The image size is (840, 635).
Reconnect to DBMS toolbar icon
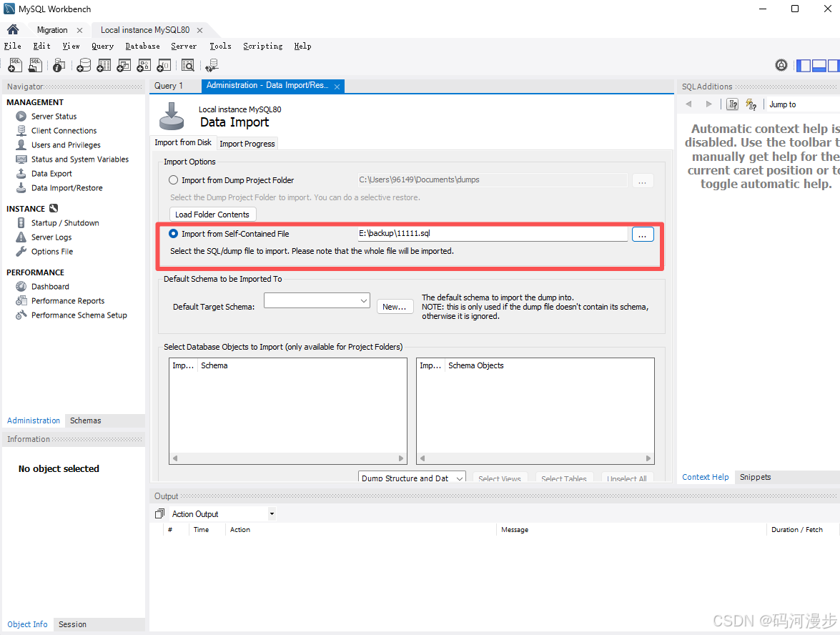[212, 65]
